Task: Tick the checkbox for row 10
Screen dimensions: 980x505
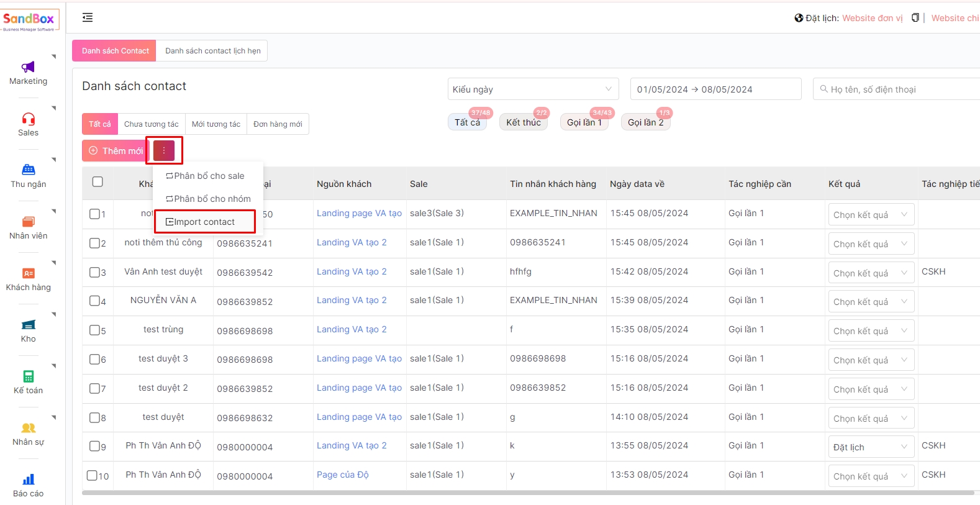Action: tap(93, 476)
